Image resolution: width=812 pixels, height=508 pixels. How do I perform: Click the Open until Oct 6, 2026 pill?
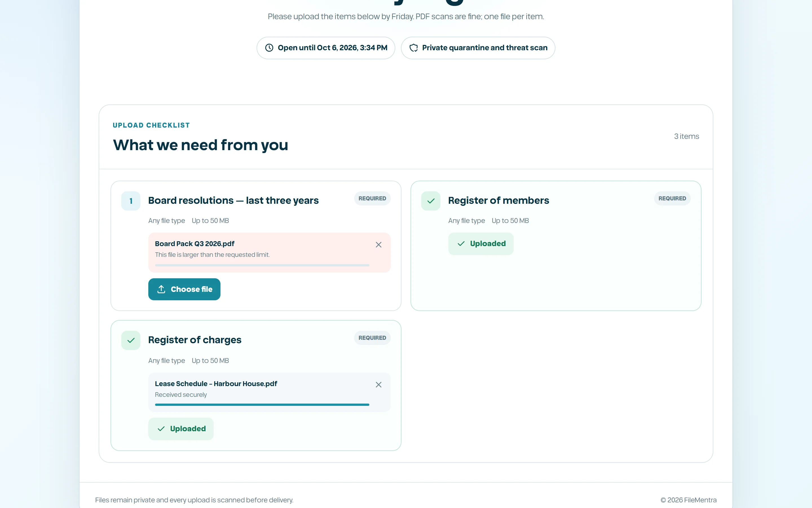point(325,48)
